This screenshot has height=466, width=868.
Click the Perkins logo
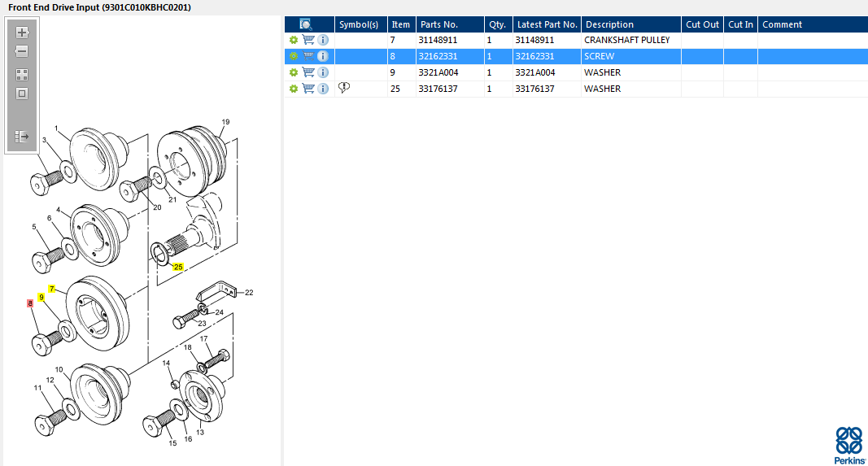(x=850, y=445)
